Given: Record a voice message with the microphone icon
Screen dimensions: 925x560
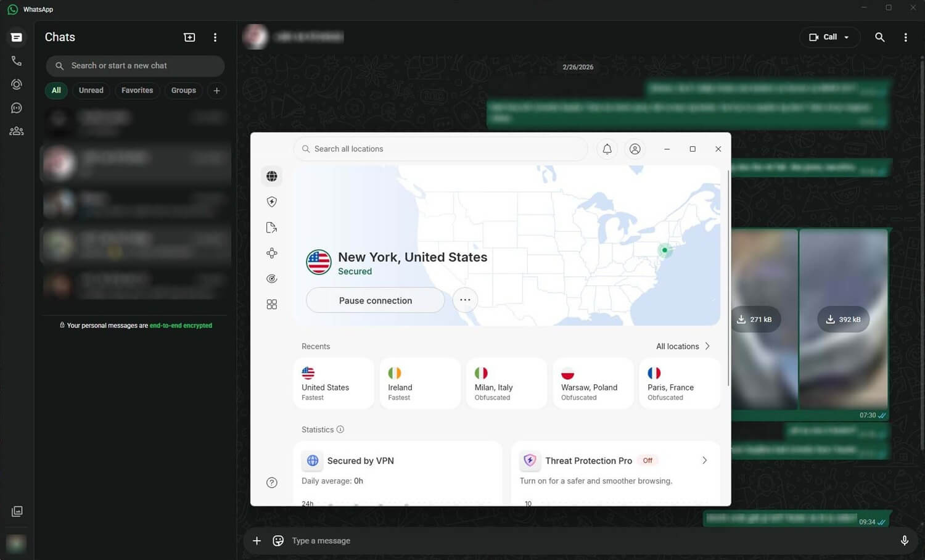Looking at the screenshot, I should click(x=905, y=541).
